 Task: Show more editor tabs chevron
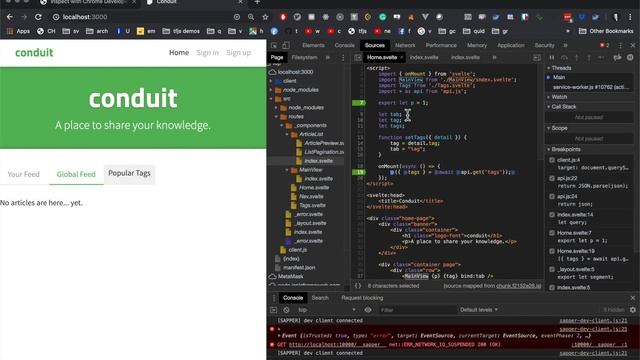[494, 58]
